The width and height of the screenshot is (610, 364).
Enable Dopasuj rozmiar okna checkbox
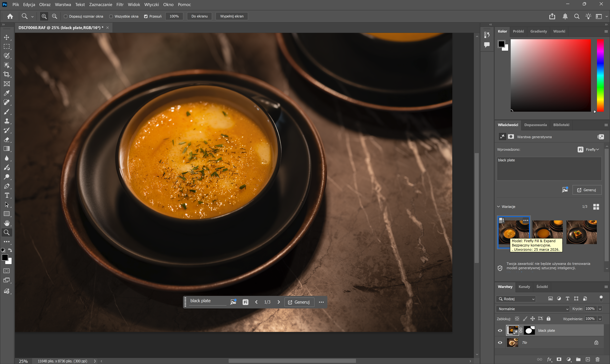[65, 16]
